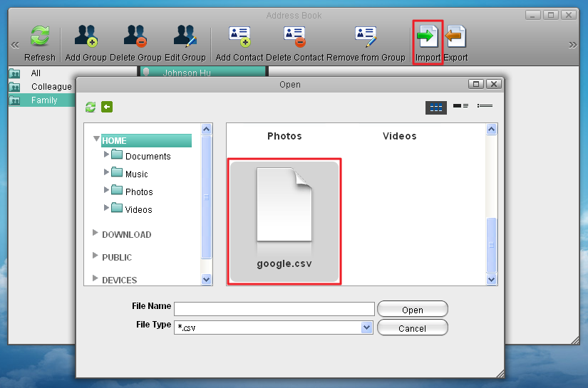Switch to details list view
The height and width of the screenshot is (388, 588).
460,107
